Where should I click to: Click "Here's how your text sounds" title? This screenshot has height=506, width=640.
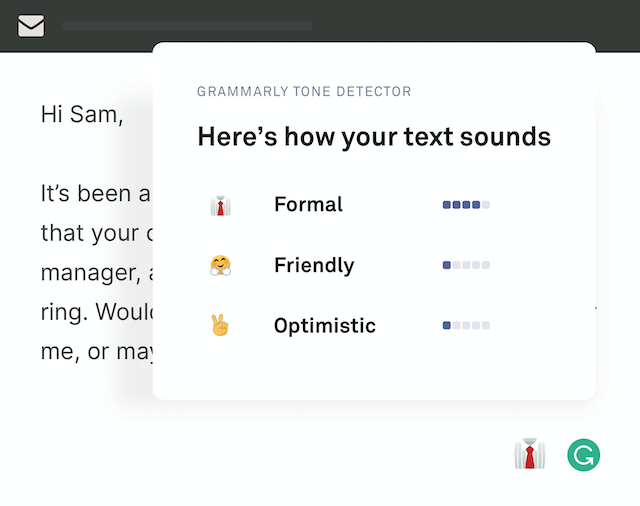(374, 137)
